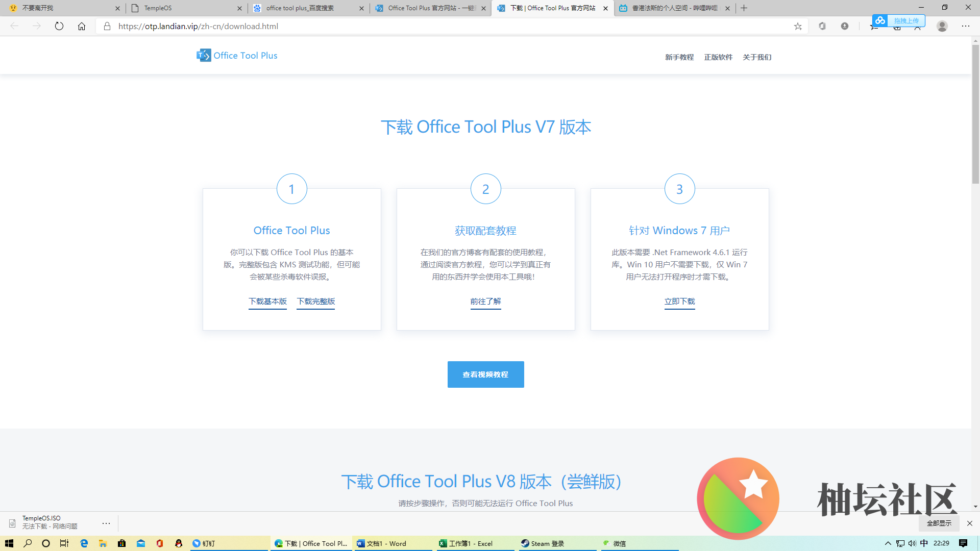Open Task View on the taskbar
The image size is (980, 551).
(64, 543)
